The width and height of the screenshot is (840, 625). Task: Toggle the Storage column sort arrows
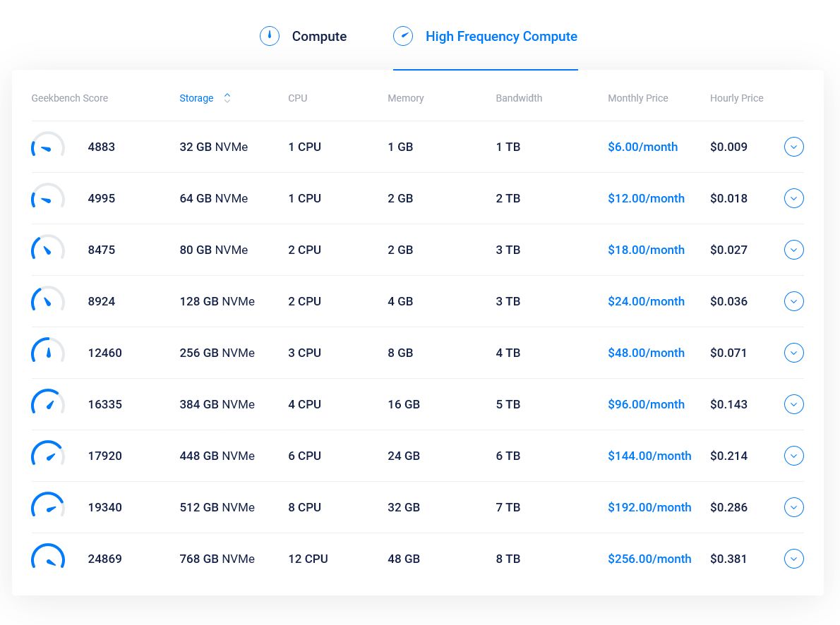tap(227, 98)
